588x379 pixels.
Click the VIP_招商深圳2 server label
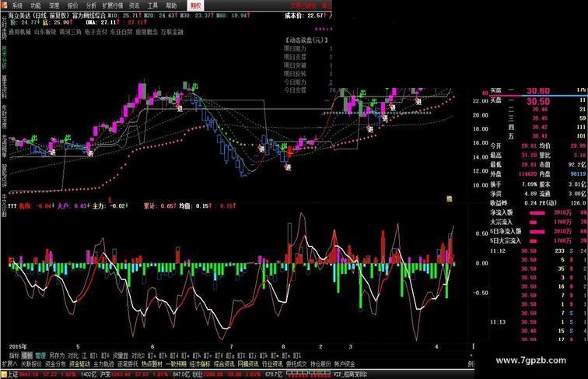pos(350,374)
